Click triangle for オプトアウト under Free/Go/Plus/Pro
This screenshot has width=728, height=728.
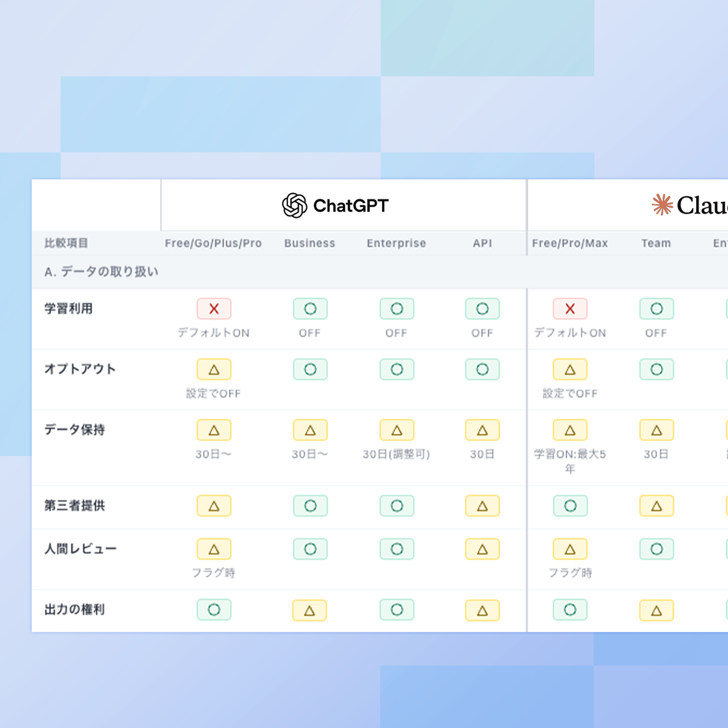click(214, 369)
